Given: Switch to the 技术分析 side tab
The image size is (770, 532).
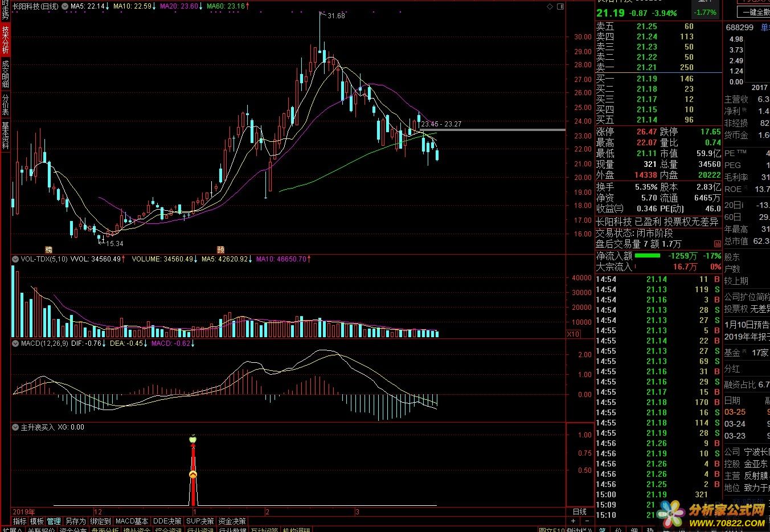Looking at the screenshot, I should pyautogui.click(x=5, y=40).
